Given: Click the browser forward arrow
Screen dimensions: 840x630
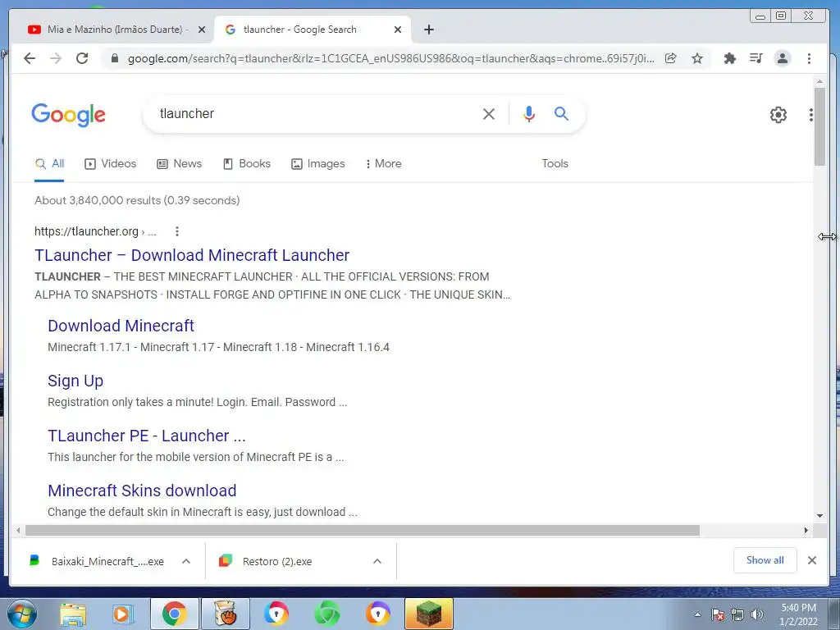Looking at the screenshot, I should click(56, 58).
